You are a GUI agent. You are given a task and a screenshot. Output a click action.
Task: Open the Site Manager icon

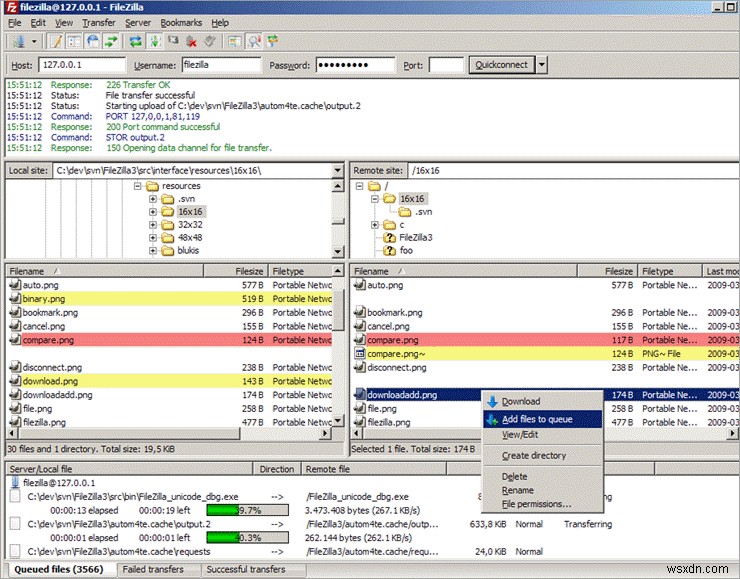pyautogui.click(x=19, y=41)
